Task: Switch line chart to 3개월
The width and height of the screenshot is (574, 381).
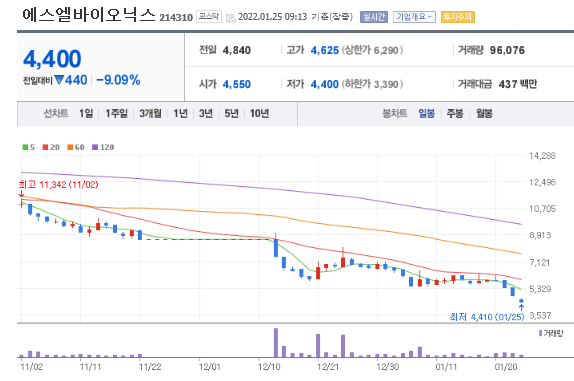Action: point(150,113)
